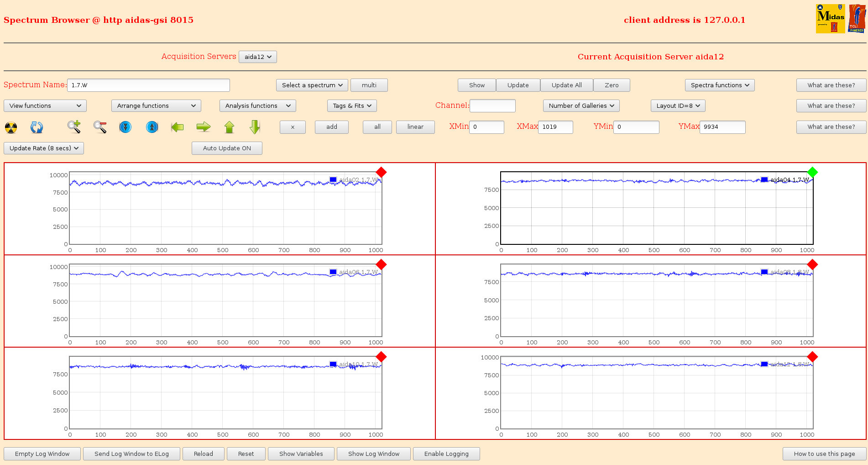Open the Acquisition Servers aida12 dropdown

pos(258,57)
